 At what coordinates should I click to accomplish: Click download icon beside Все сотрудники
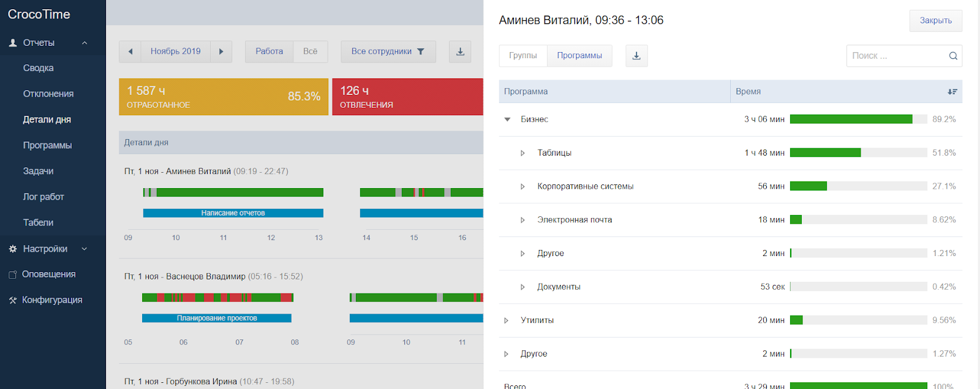point(460,51)
